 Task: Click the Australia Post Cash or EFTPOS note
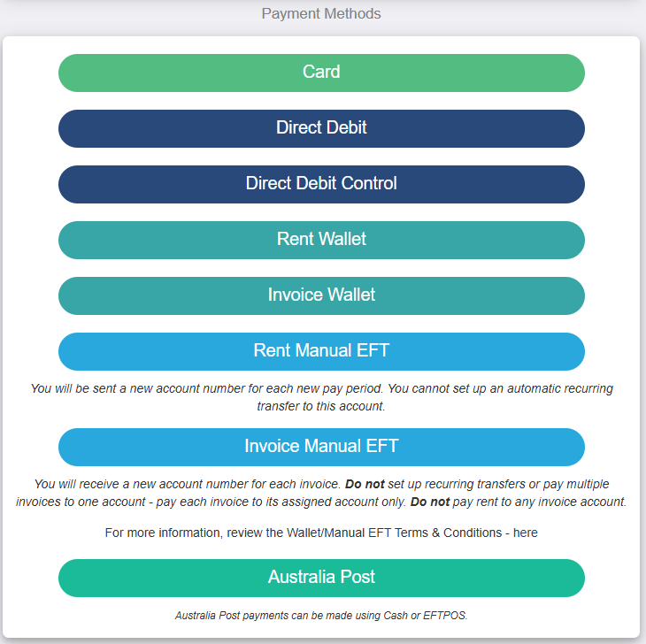(321, 615)
